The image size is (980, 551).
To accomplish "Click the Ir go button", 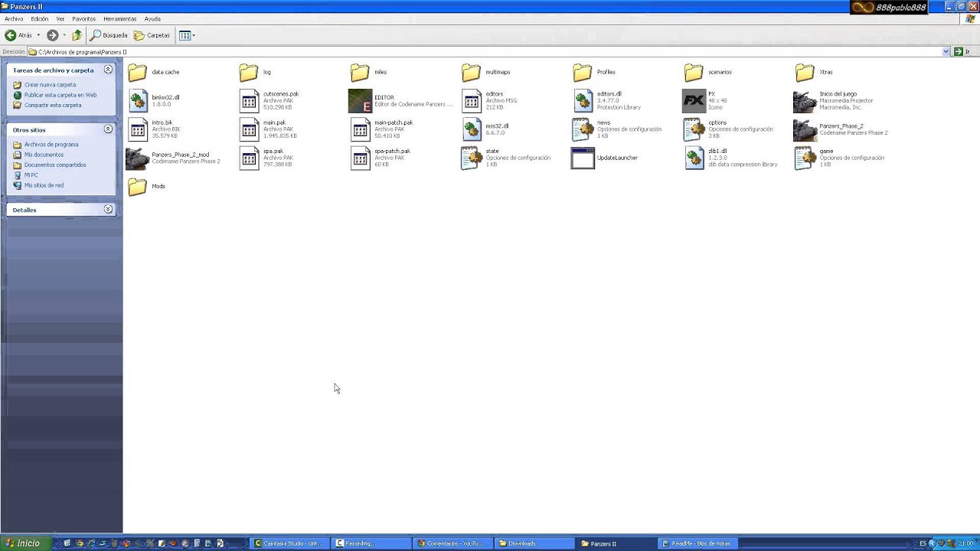I will coord(962,52).
